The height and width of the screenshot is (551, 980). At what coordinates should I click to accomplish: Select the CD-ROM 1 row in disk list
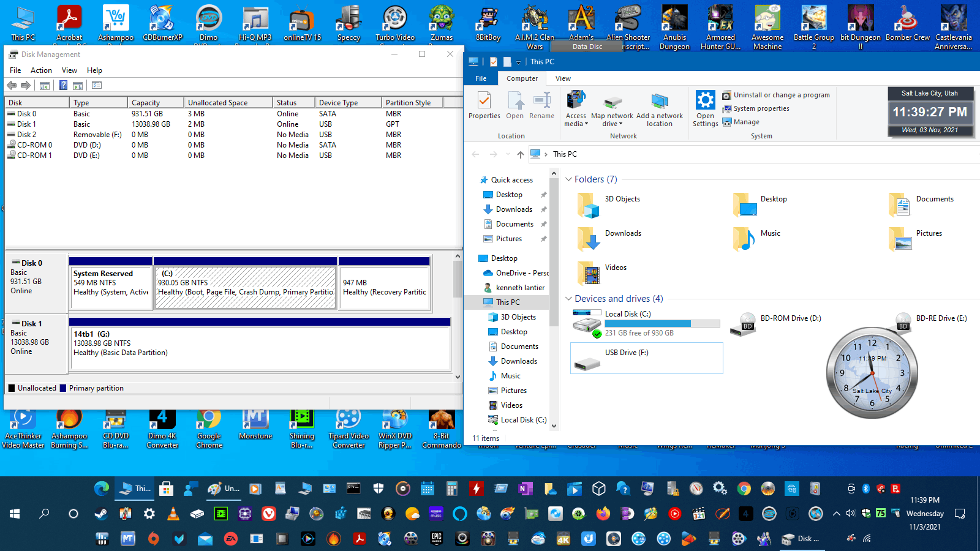233,156
